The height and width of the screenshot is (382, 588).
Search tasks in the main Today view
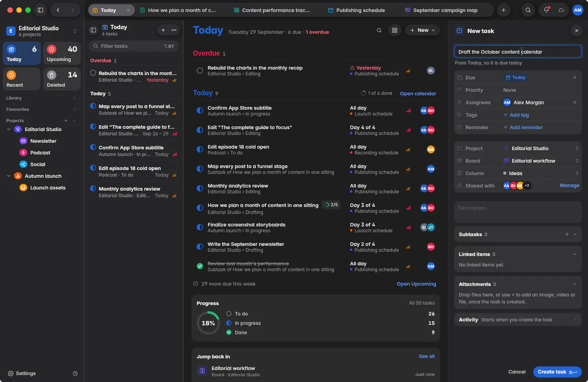pyautogui.click(x=379, y=30)
